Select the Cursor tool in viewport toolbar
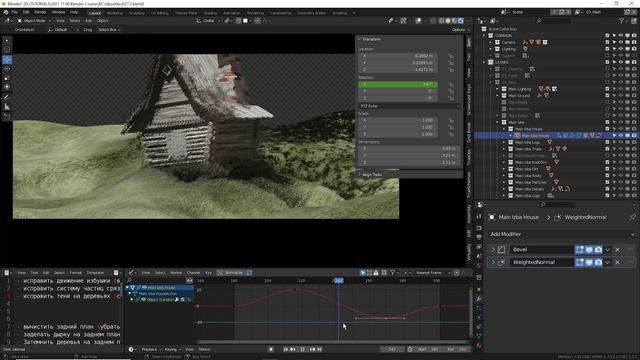 click(x=7, y=50)
